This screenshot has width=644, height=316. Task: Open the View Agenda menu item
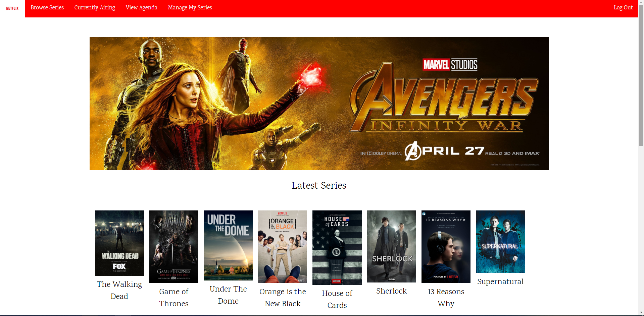pyautogui.click(x=141, y=7)
